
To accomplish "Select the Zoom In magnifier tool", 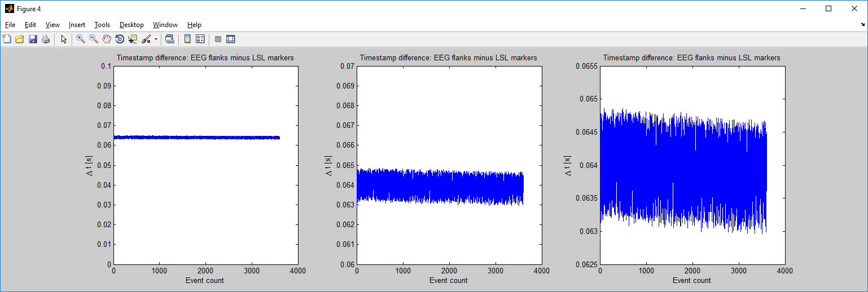I will point(81,39).
